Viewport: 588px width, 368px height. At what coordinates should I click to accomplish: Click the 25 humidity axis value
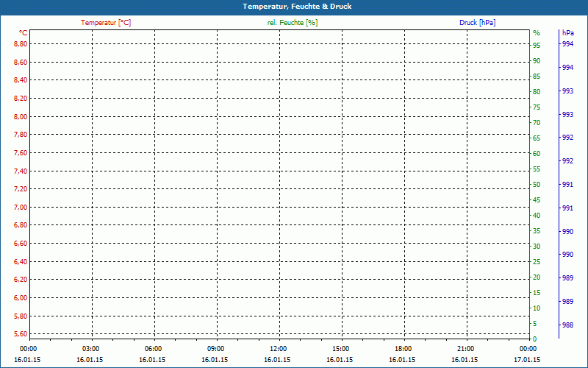pyautogui.click(x=537, y=262)
